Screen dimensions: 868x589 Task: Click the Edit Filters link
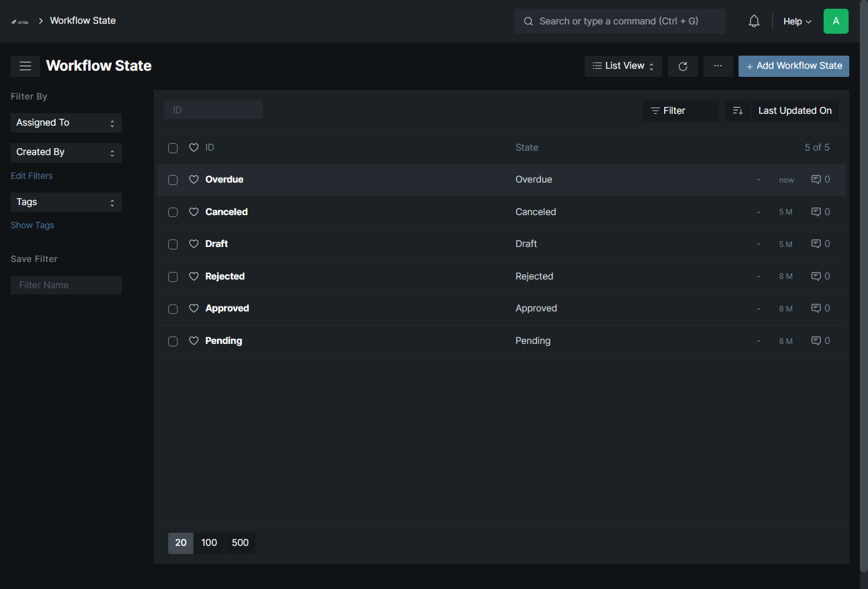pyautogui.click(x=32, y=176)
